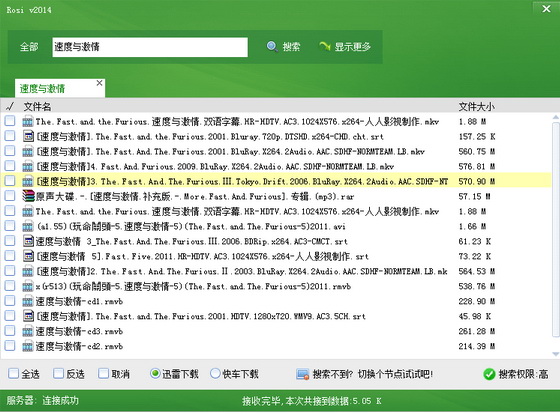
Task: Close the 速度与激情 results tab
Action: click(x=99, y=83)
